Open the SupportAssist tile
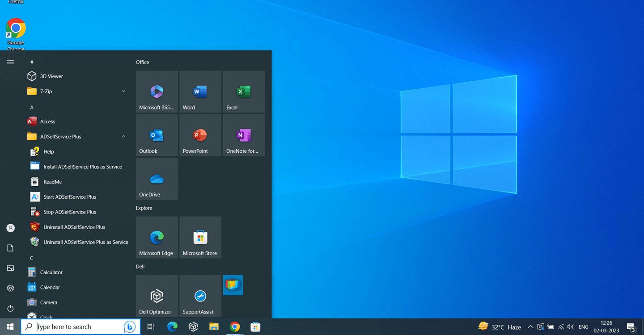The height and width of the screenshot is (335, 644). (200, 296)
